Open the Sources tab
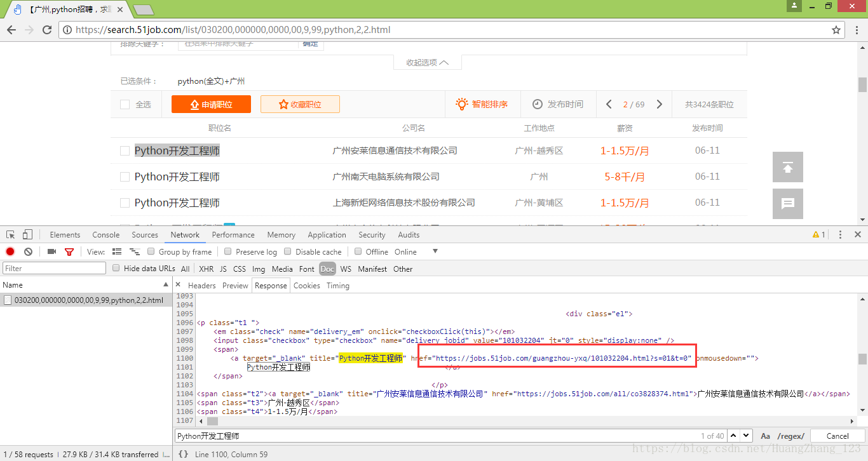The height and width of the screenshot is (461, 868). coord(145,235)
